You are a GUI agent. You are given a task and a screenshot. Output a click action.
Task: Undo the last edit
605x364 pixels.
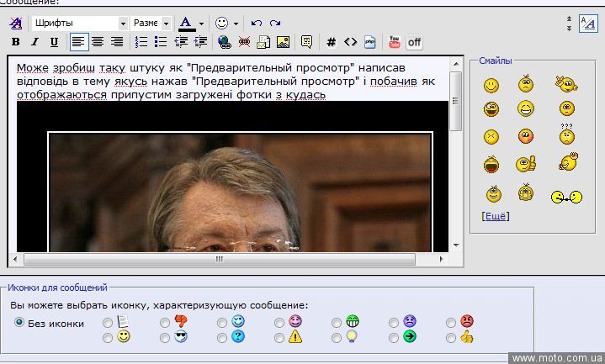tap(256, 24)
